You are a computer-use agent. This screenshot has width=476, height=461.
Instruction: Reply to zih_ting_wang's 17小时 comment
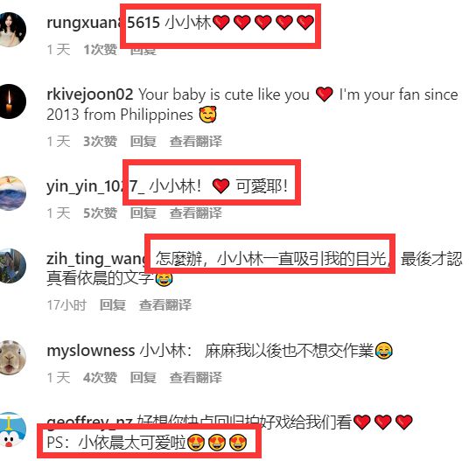113,304
